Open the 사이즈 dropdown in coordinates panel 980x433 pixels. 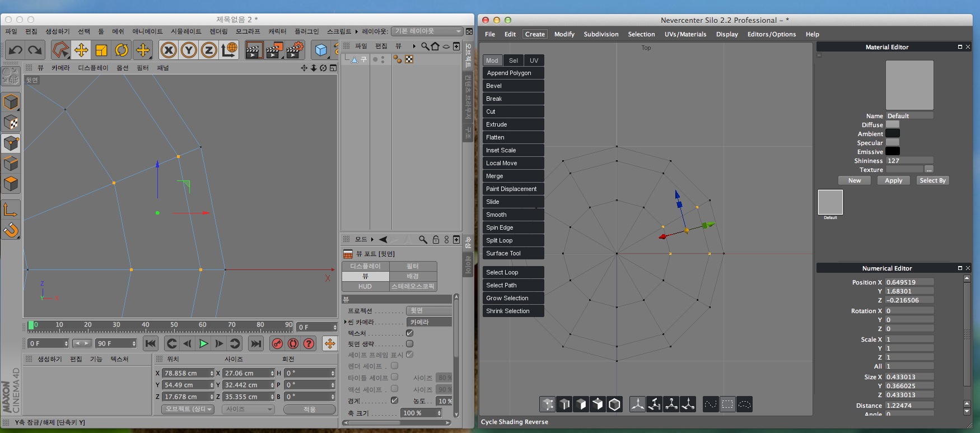click(249, 409)
